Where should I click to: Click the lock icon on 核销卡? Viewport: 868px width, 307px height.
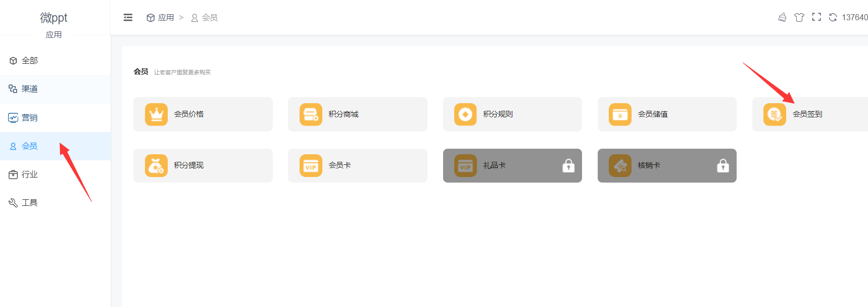[x=723, y=165]
